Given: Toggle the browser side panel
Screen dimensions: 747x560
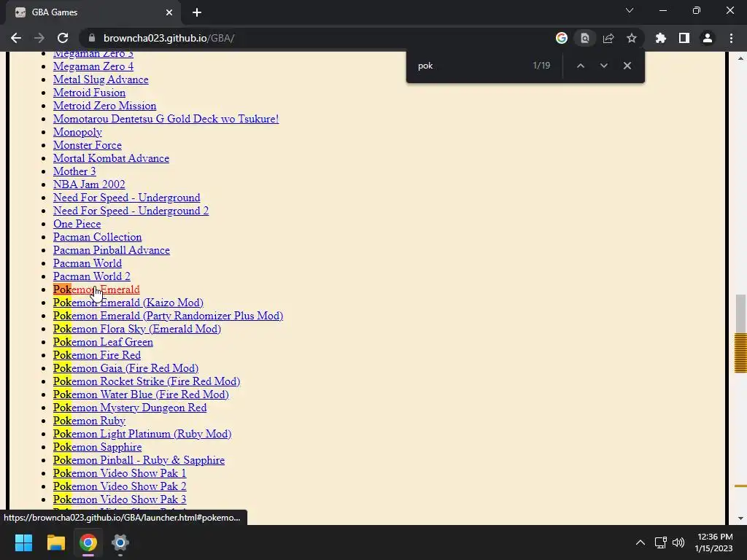Looking at the screenshot, I should (684, 38).
